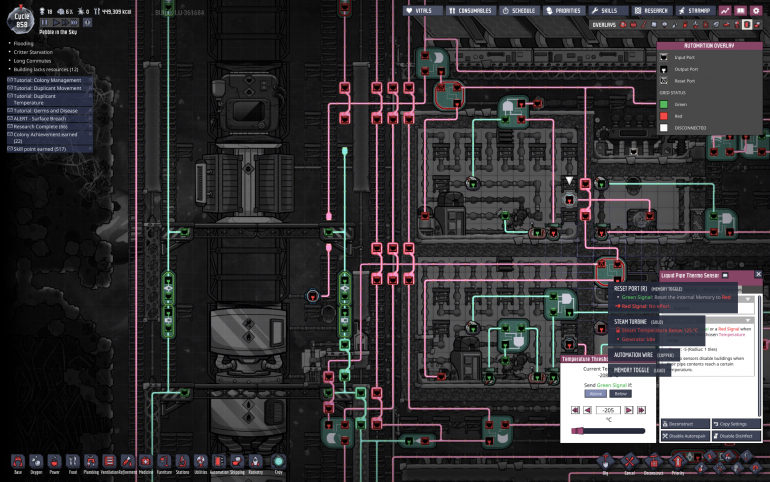Open the Starmap screen
The height and width of the screenshot is (482, 770).
(x=695, y=11)
